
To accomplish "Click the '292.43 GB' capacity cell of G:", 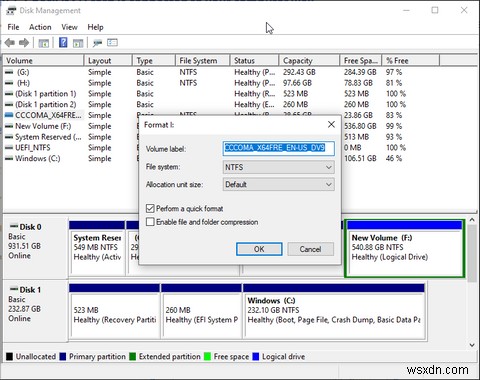I will click(299, 72).
